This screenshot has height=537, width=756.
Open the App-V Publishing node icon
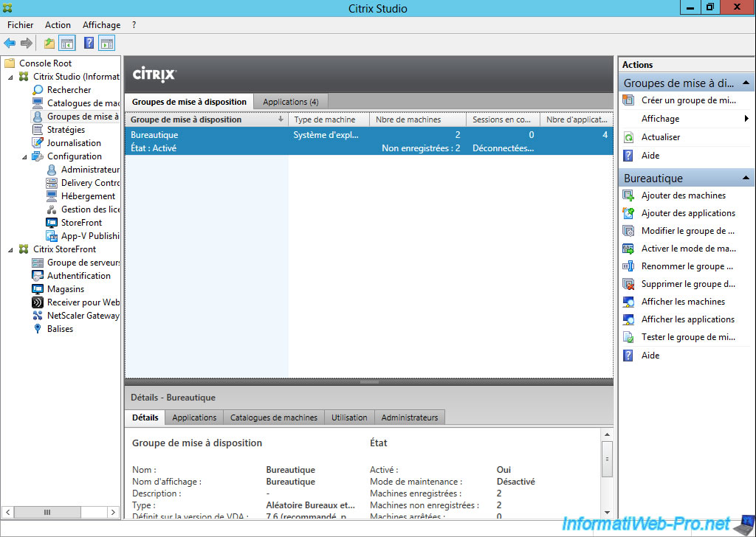pyautogui.click(x=52, y=235)
